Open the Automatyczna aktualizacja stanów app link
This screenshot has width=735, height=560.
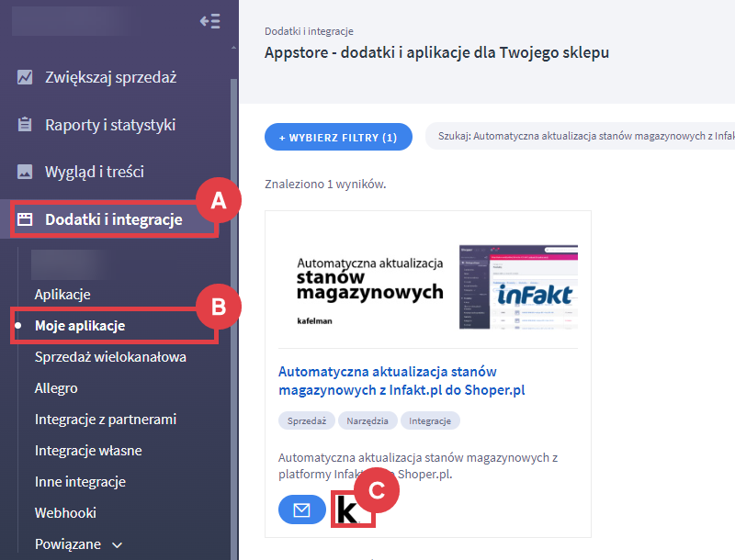(x=400, y=380)
